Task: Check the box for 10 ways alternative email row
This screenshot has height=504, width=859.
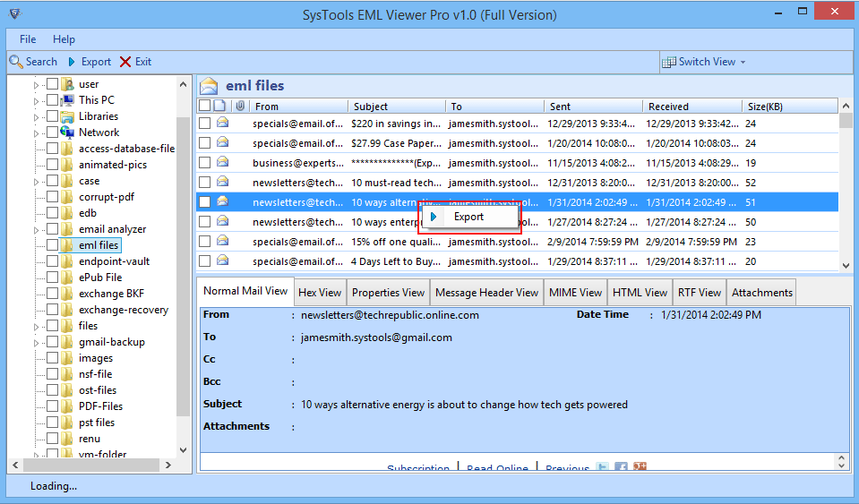Action: tap(204, 202)
